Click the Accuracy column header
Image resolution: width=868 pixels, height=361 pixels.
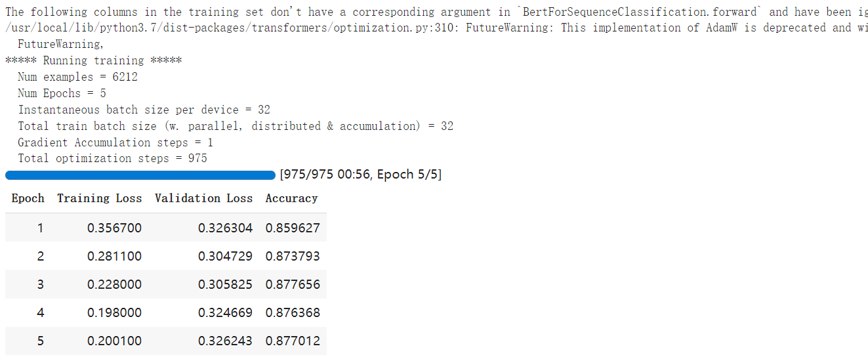[291, 198]
